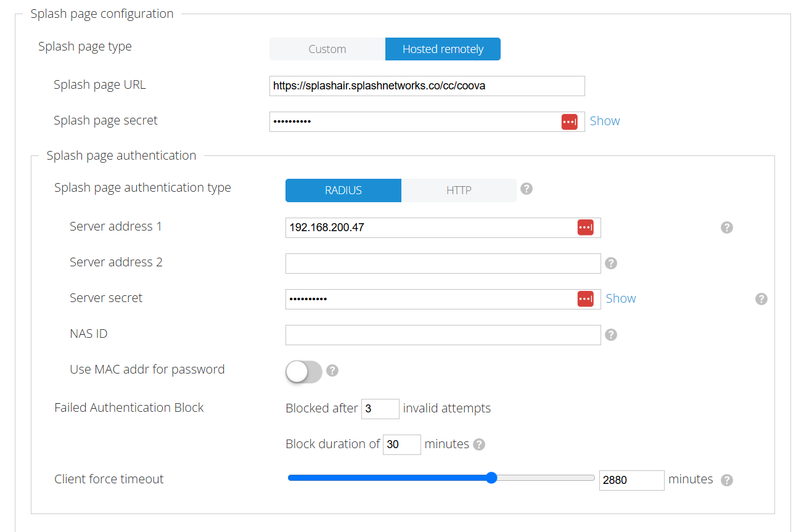Click password manager icon in Server address 1
Screen dimensions: 804x532
pos(585,227)
